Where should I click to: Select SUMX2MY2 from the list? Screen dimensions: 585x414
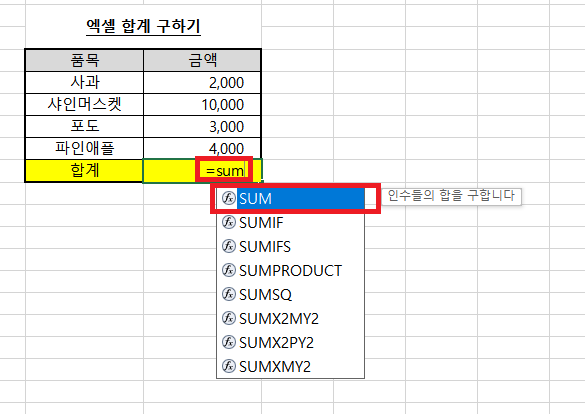291,319
